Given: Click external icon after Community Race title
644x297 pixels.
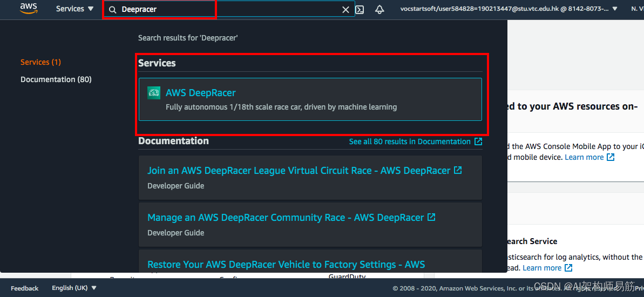Looking at the screenshot, I should [x=431, y=217].
